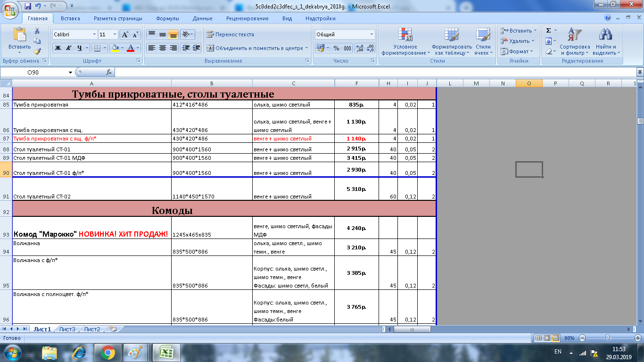Open the Лист3 sheet tab
The width and height of the screenshot is (644, 362).
(x=67, y=329)
